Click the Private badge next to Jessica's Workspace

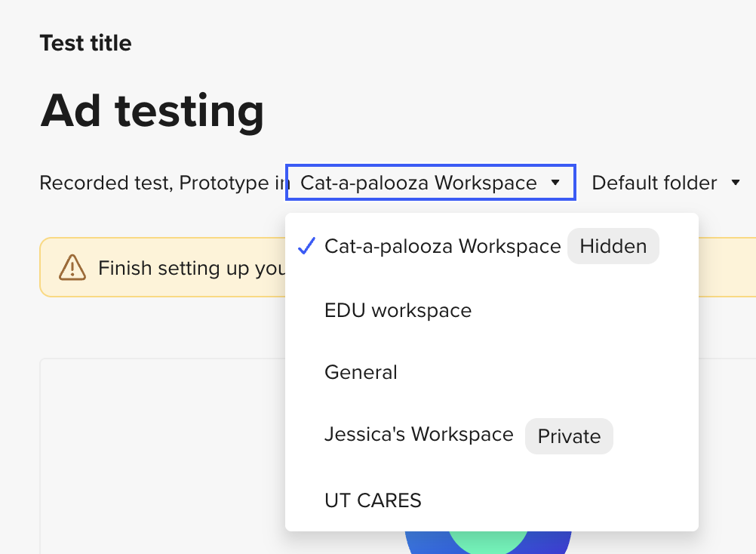[x=569, y=436]
